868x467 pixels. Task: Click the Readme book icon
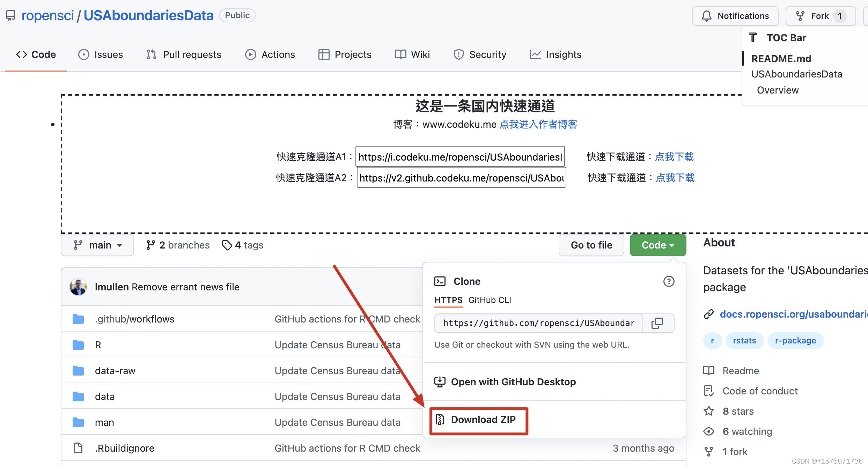pyautogui.click(x=709, y=371)
